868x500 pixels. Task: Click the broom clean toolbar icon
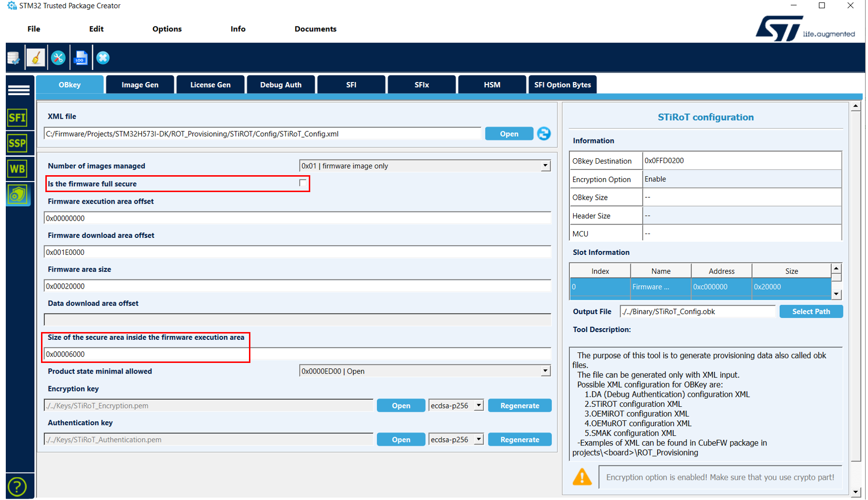[x=36, y=58]
